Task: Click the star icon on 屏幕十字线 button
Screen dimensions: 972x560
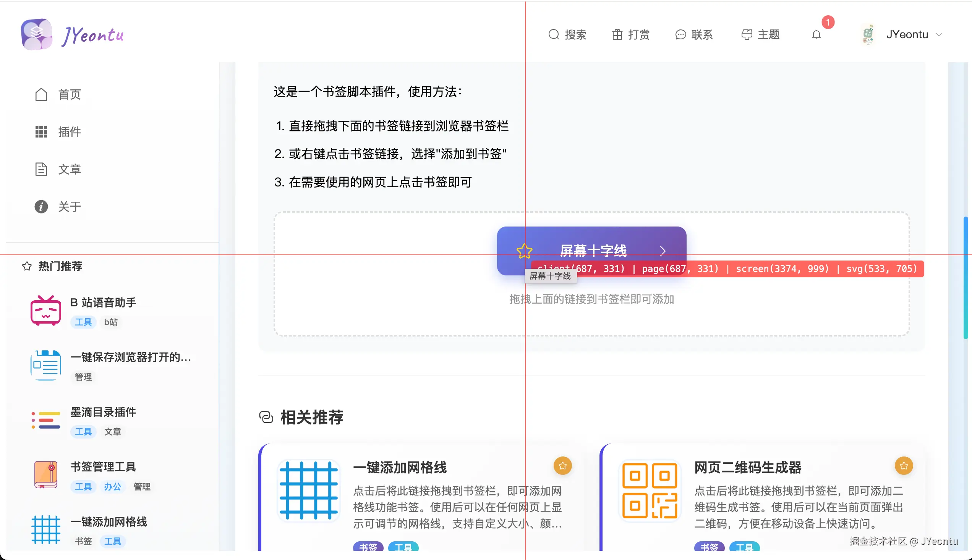Action: point(524,251)
